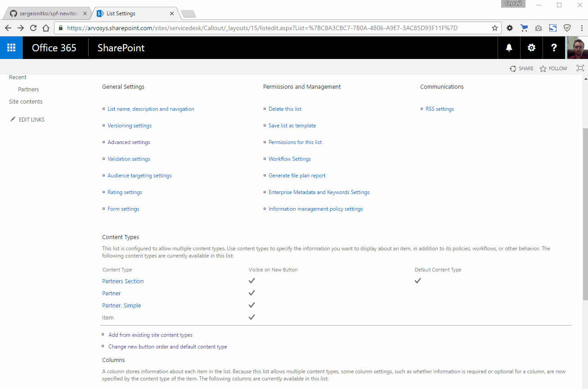Click the Default Content Type checkmark
The image size is (588, 389).
pos(417,280)
